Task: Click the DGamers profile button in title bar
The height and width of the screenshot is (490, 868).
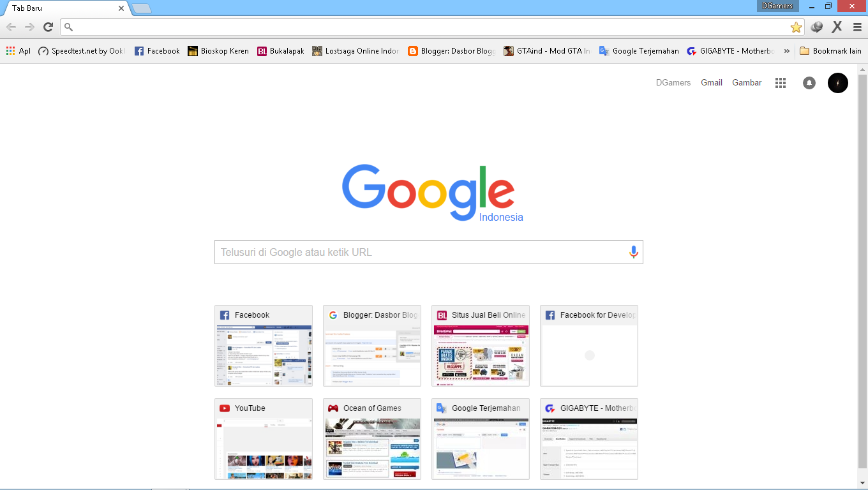Action: coord(777,6)
